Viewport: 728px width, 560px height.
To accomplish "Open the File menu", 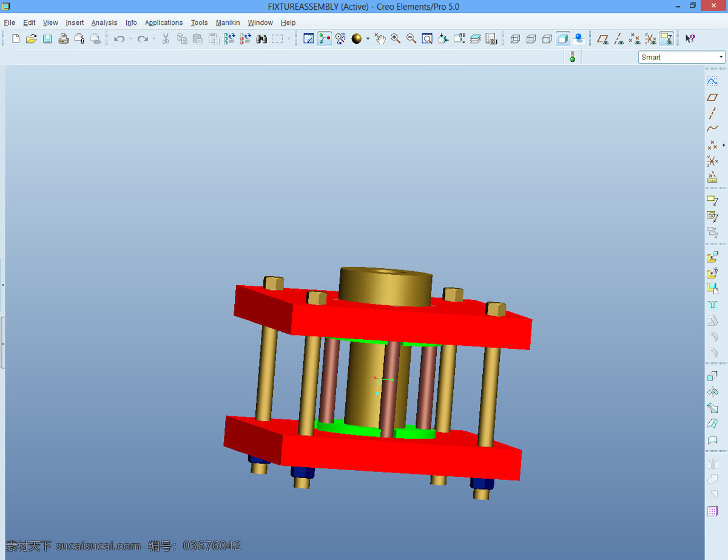I will pos(9,22).
